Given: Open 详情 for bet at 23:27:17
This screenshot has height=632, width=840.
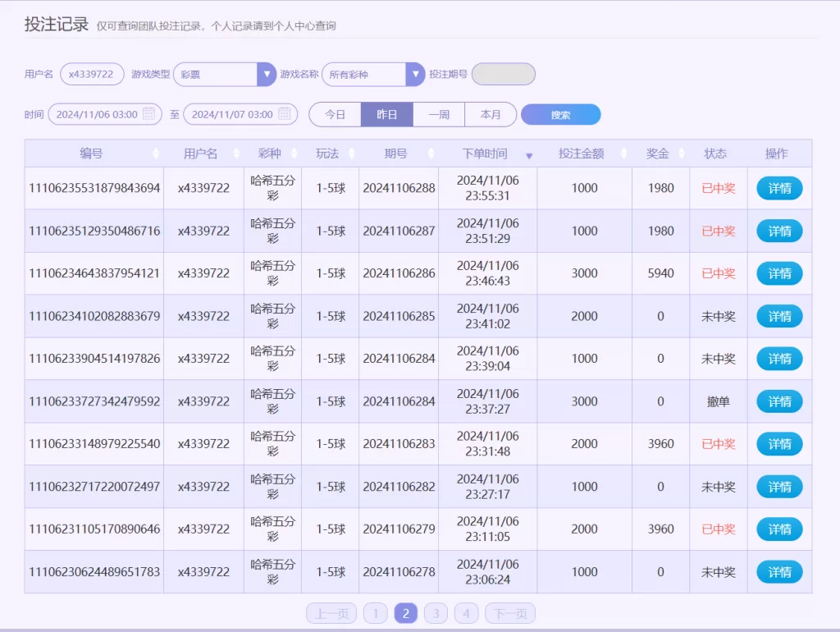Looking at the screenshot, I should point(779,487).
